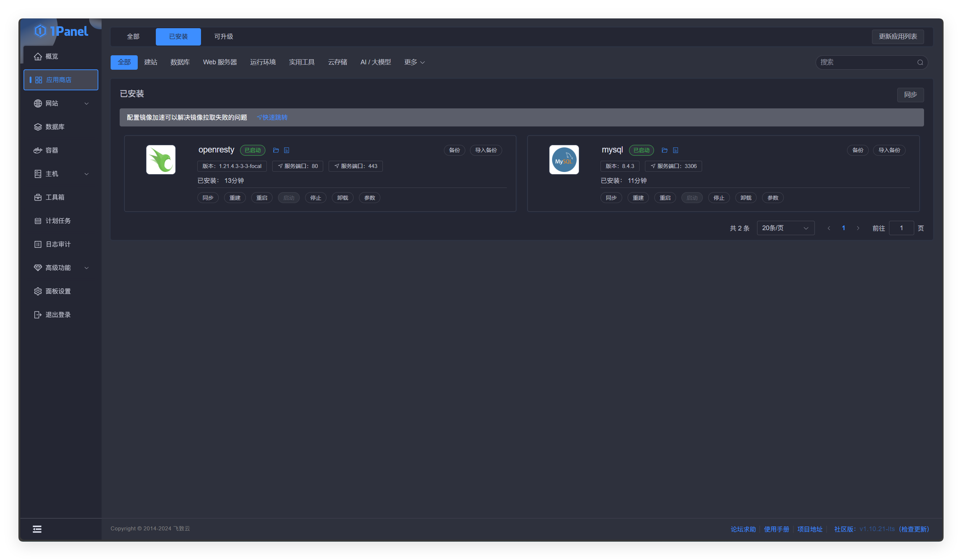The width and height of the screenshot is (962, 560).
Task: Filter by 运行环境 category
Action: pos(262,62)
